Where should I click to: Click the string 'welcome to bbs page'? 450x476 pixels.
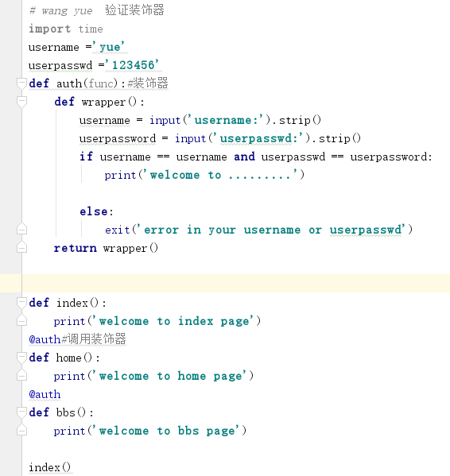point(166,431)
